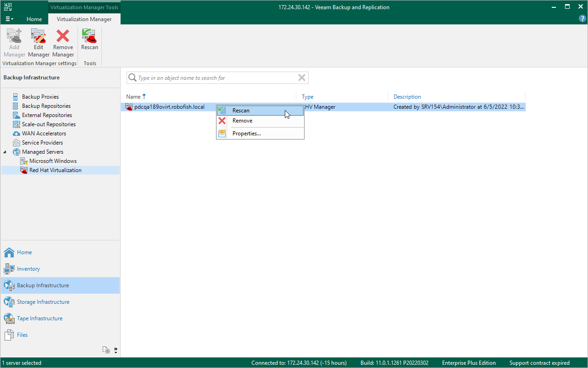The width and height of the screenshot is (588, 368).
Task: Click '1 server selected' status text
Action: (x=22, y=363)
